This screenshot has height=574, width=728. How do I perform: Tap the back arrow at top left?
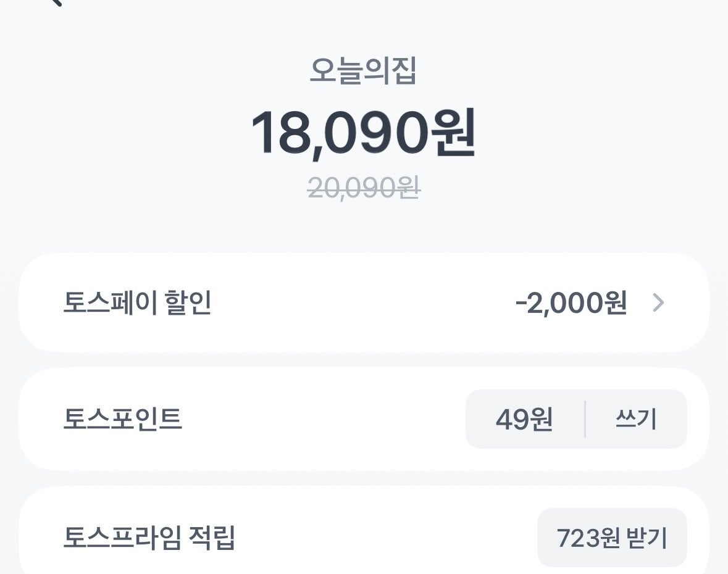click(x=56, y=2)
